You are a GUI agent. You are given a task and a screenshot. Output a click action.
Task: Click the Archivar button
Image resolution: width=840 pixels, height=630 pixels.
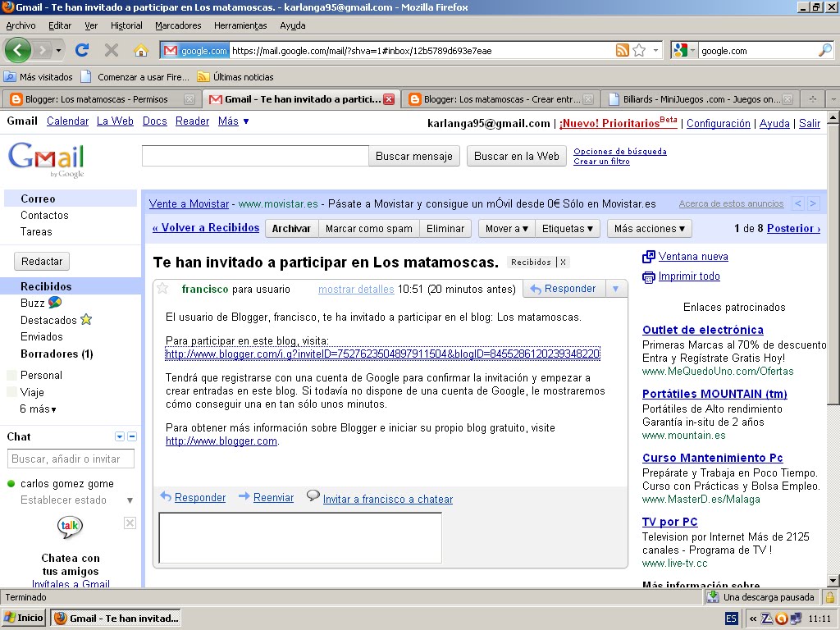click(291, 229)
